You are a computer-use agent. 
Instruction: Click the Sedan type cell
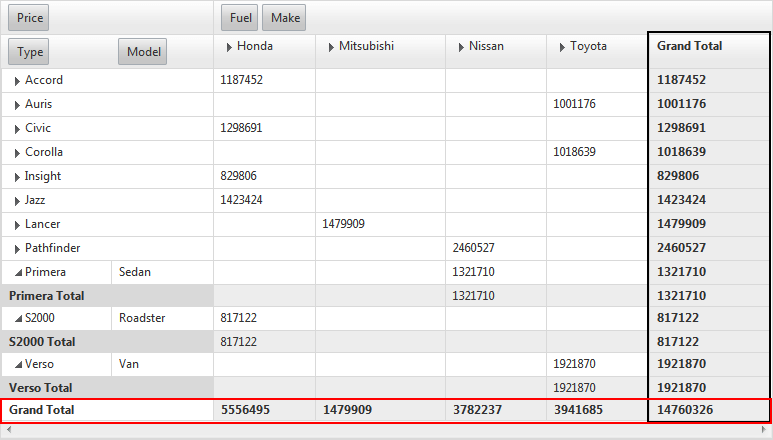163,272
